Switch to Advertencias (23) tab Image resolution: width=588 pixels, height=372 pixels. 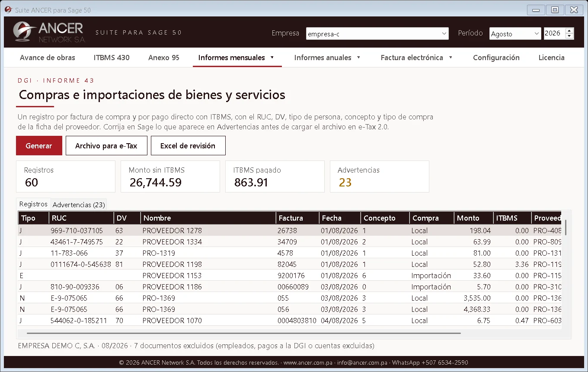point(79,205)
